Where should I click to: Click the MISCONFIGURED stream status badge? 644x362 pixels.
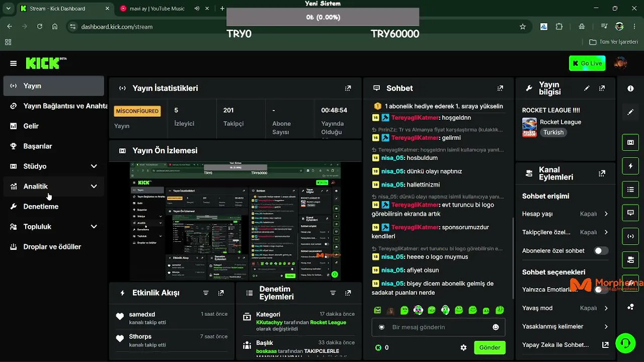point(137,111)
